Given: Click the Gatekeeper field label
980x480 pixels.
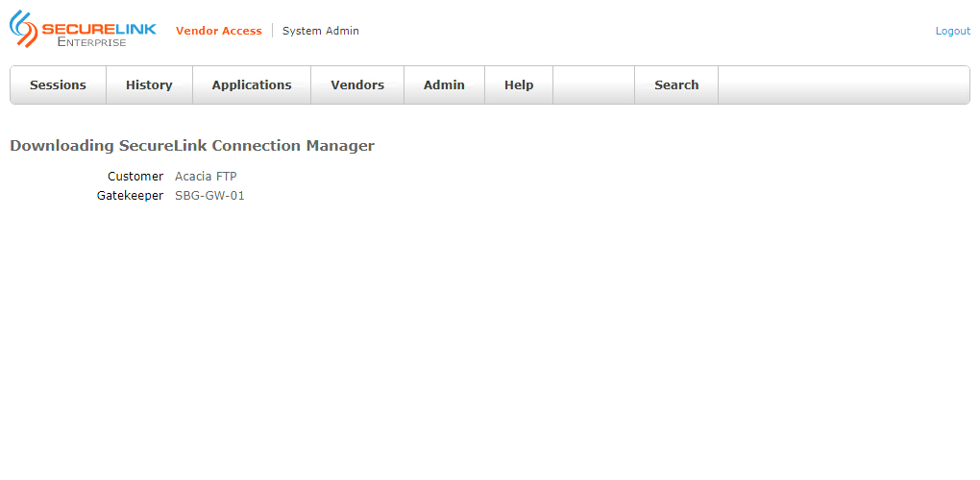Looking at the screenshot, I should (130, 196).
